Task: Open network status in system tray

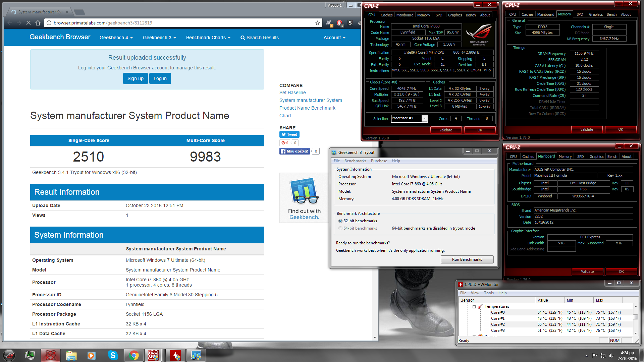Action: (603, 355)
